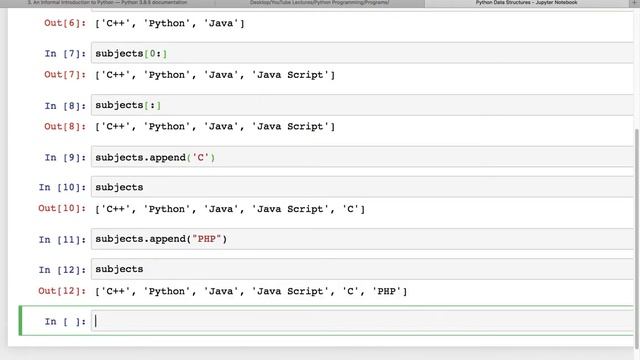Screen dimensions: 640x360
Task: Open a new browser tab with plus
Action: pos(635,2)
